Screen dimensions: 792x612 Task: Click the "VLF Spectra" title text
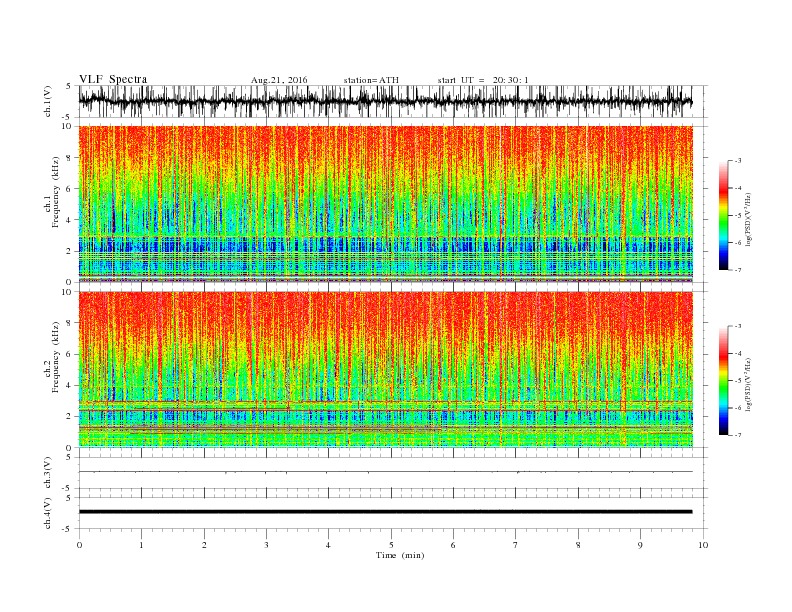(113, 79)
